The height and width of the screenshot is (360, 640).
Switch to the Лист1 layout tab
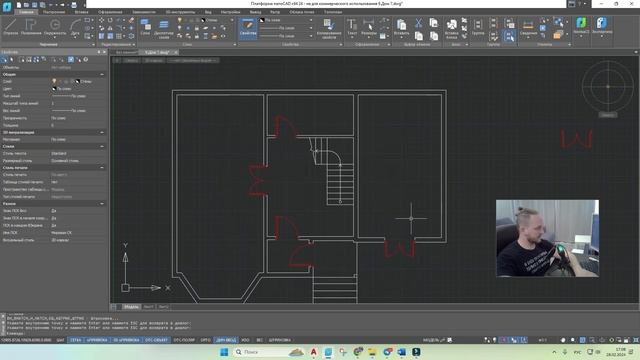149,307
